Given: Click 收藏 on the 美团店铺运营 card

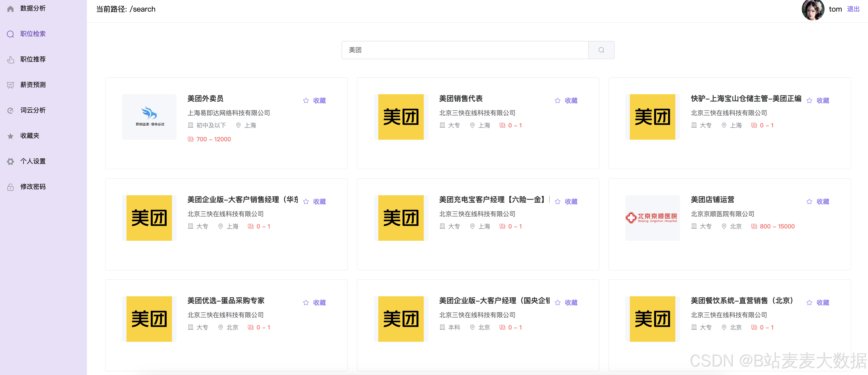Looking at the screenshot, I should pos(823,202).
